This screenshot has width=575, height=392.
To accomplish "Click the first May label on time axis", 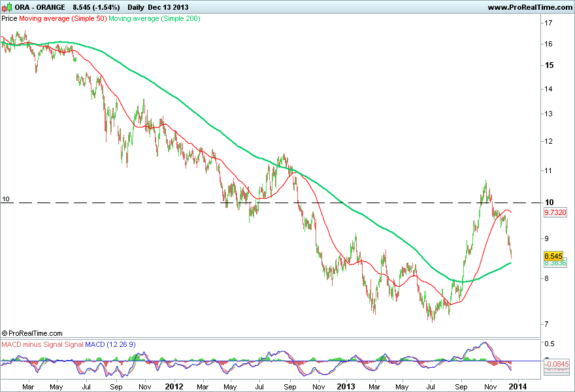I will pos(56,387).
